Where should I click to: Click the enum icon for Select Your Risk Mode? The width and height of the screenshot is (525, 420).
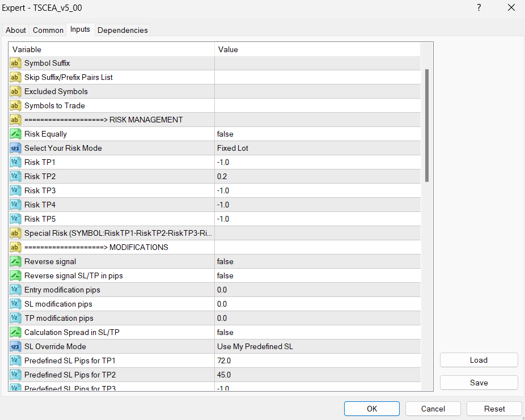[15, 148]
